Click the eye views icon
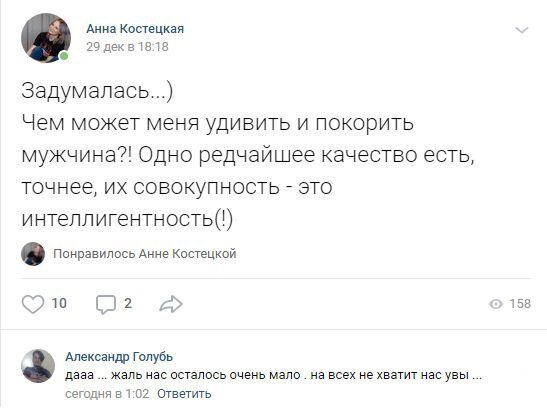This screenshot has width=547, height=411. [496, 304]
